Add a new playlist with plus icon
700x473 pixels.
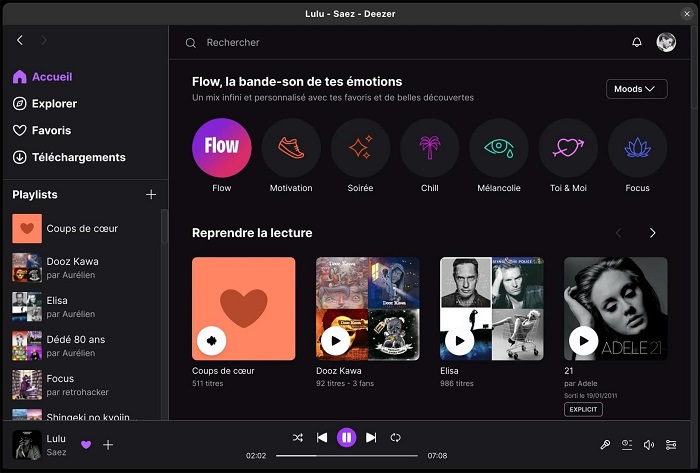click(x=151, y=195)
